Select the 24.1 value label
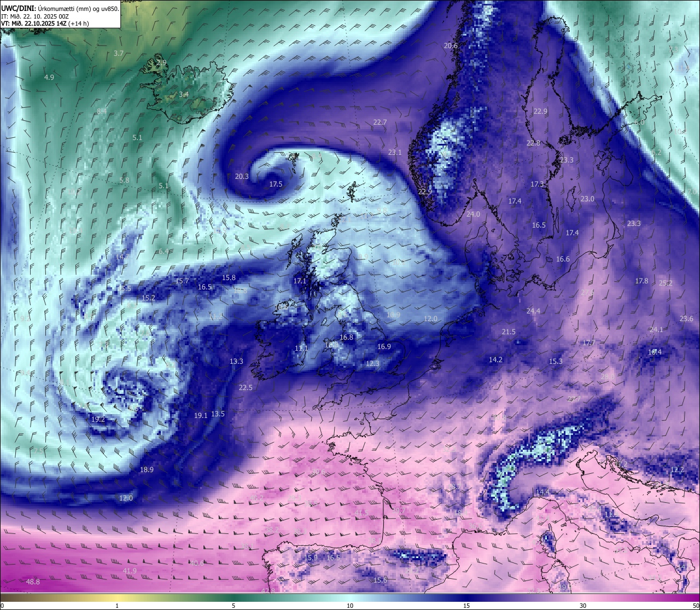This screenshot has height=610, width=700. tap(656, 330)
